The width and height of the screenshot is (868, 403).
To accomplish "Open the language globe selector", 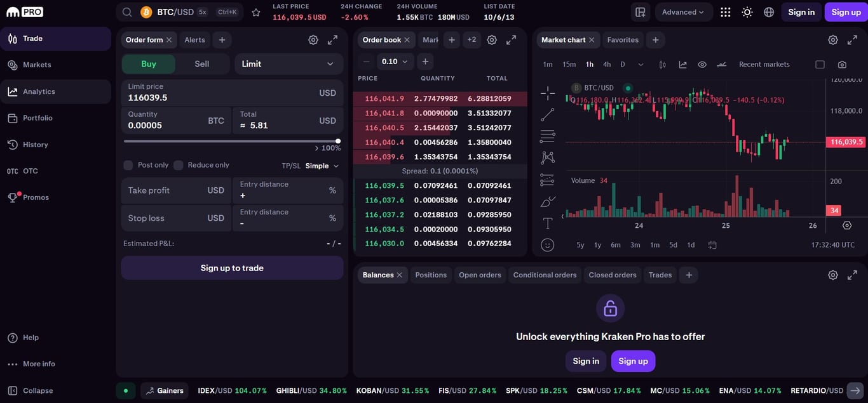I will [768, 11].
